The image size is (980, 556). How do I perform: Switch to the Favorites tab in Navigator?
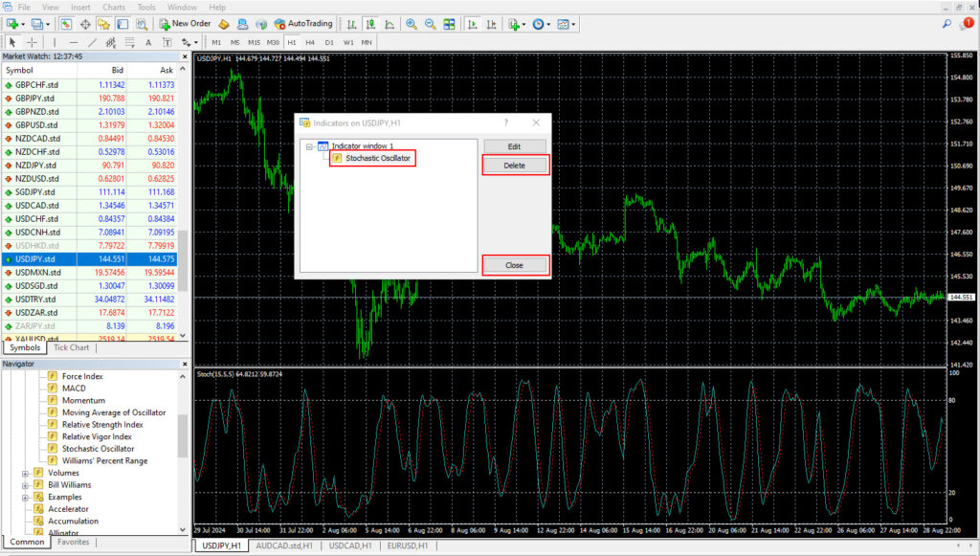click(73, 543)
